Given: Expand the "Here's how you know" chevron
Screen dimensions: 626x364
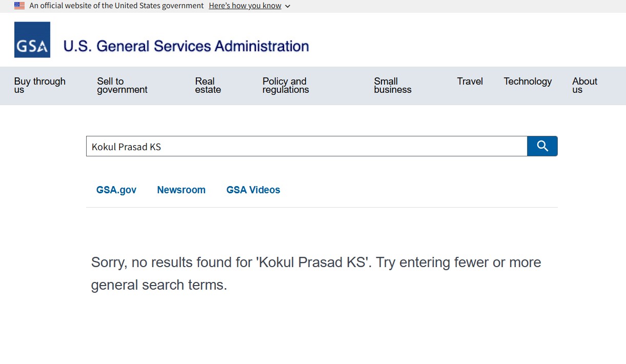Looking at the screenshot, I should tap(288, 6).
